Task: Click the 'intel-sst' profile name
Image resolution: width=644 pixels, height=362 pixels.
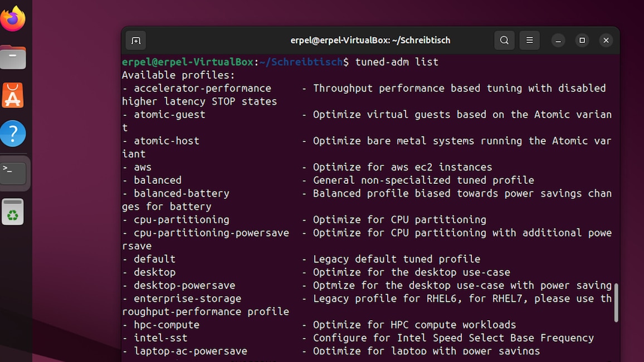Action: pyautogui.click(x=160, y=338)
